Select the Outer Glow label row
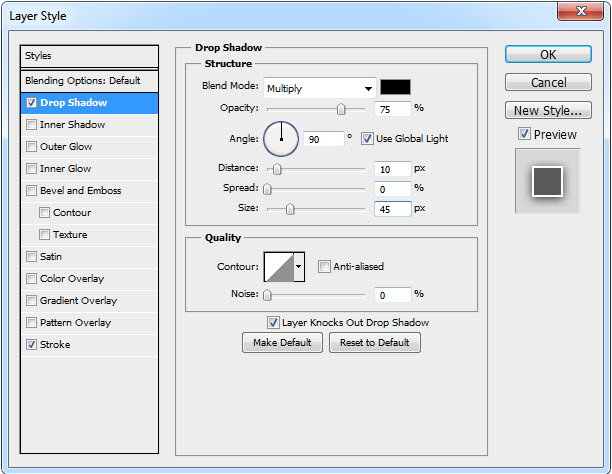The image size is (612, 474). [66, 147]
